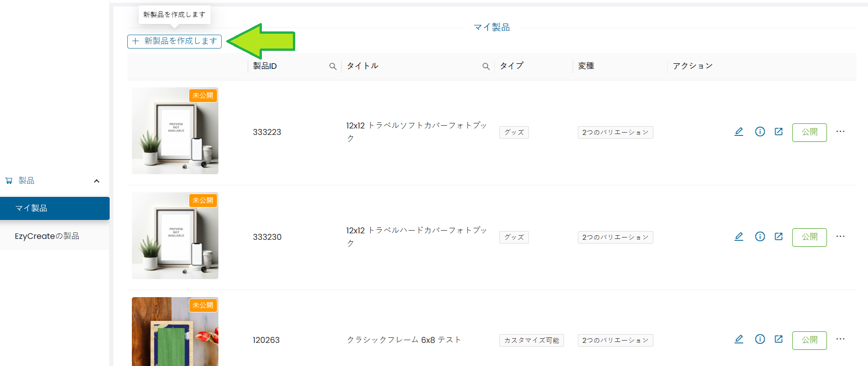Open external link icon for product 120263
868x366 pixels.
tap(779, 339)
